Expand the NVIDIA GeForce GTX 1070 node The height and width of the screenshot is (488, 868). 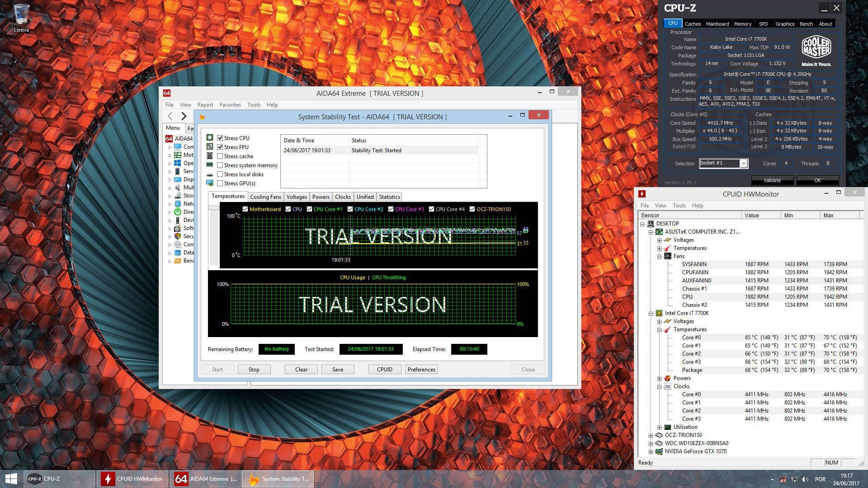(x=651, y=451)
